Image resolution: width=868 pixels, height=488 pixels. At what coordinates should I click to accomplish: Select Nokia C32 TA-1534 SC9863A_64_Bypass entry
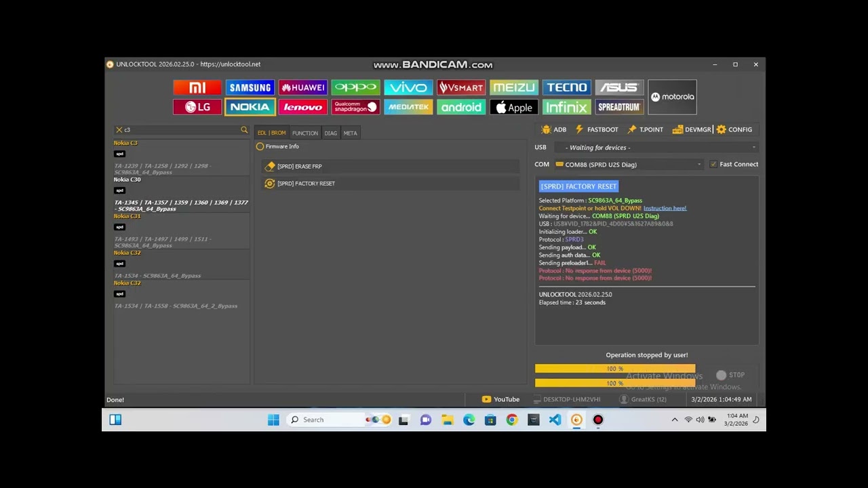(x=181, y=264)
